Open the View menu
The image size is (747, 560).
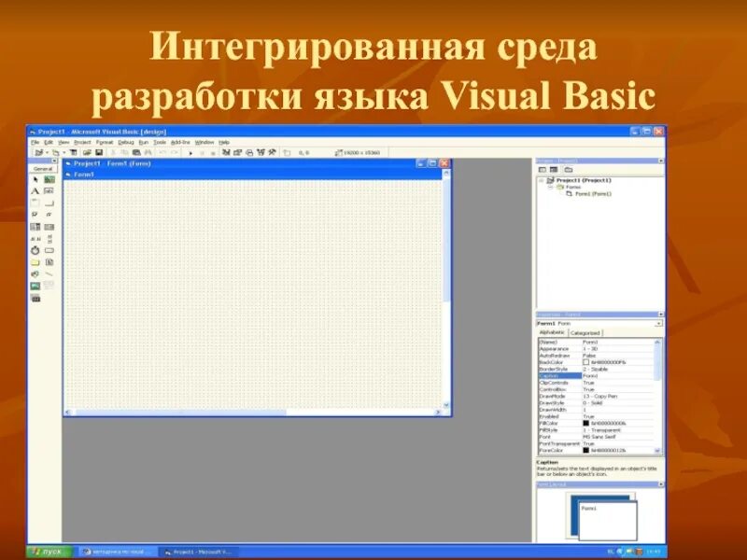pyautogui.click(x=63, y=142)
